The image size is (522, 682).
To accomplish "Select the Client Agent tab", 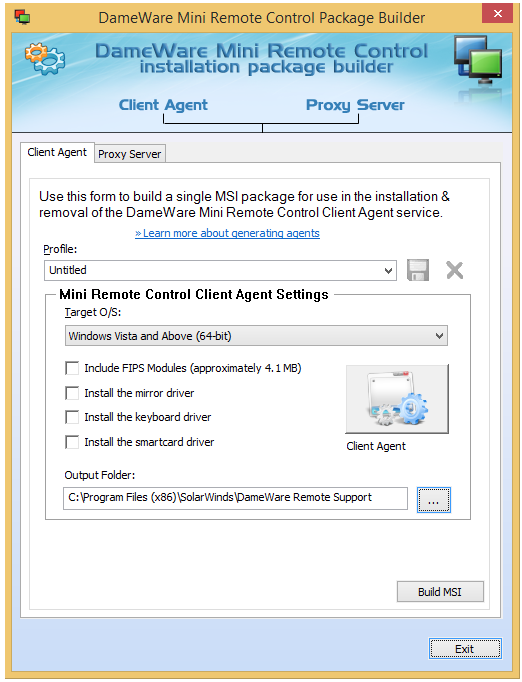I will point(57,152).
